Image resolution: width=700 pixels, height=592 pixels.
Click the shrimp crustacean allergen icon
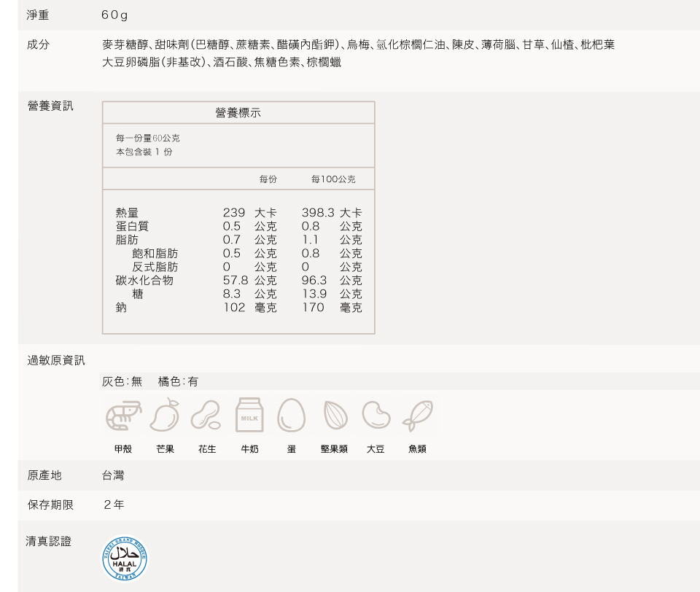(123, 415)
